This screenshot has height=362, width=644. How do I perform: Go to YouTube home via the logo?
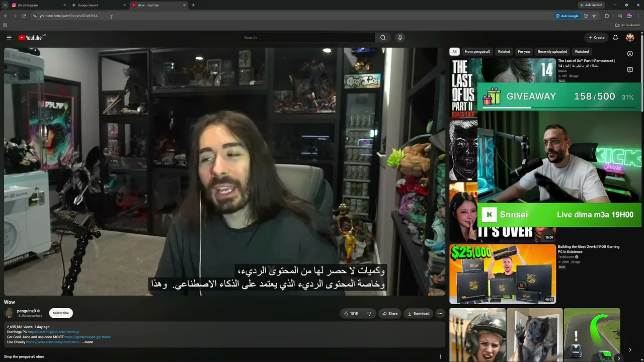30,38
